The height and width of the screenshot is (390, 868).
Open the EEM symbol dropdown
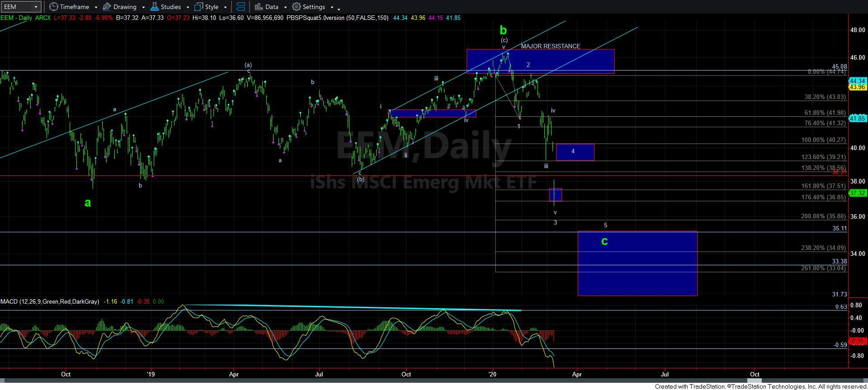point(35,7)
